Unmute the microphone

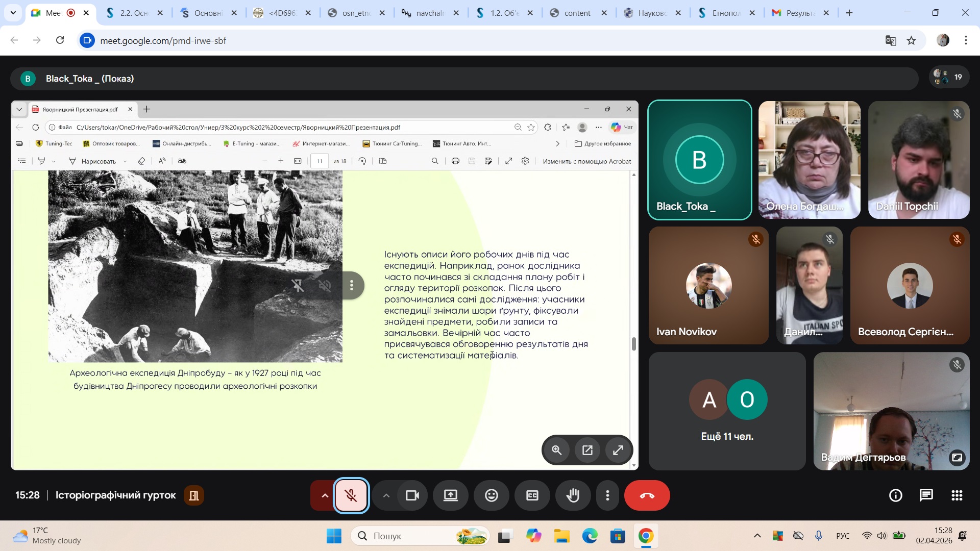pyautogui.click(x=351, y=495)
